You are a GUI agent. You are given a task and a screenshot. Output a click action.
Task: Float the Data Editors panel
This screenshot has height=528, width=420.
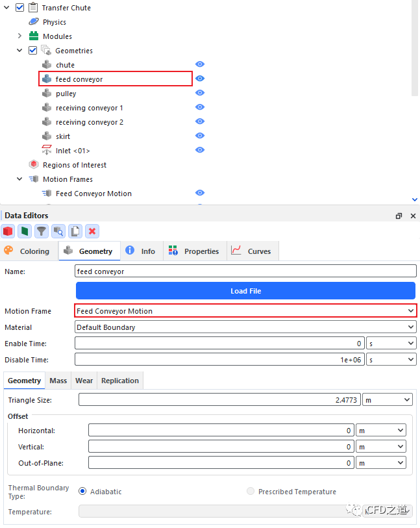399,216
